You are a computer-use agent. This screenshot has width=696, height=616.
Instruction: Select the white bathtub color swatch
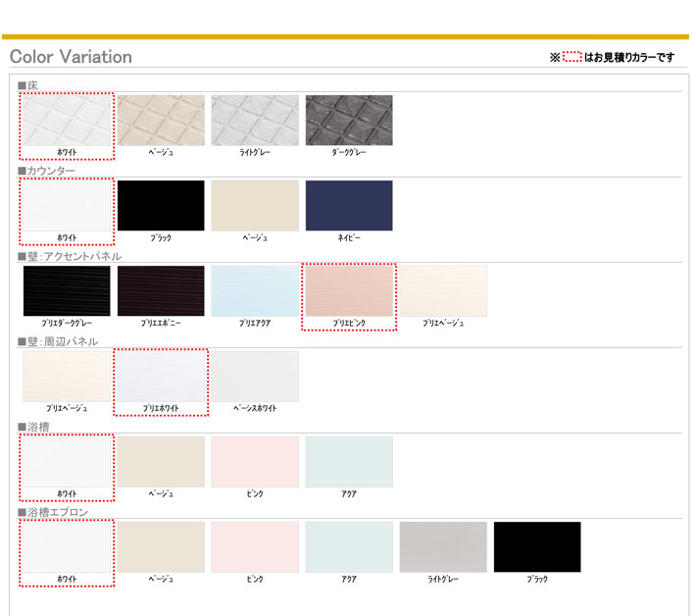click(x=67, y=461)
